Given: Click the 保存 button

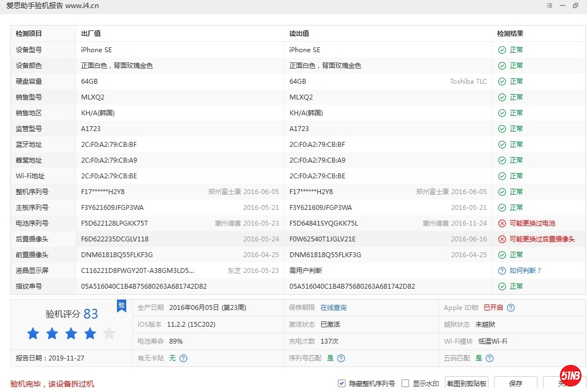Looking at the screenshot, I should point(515,383).
